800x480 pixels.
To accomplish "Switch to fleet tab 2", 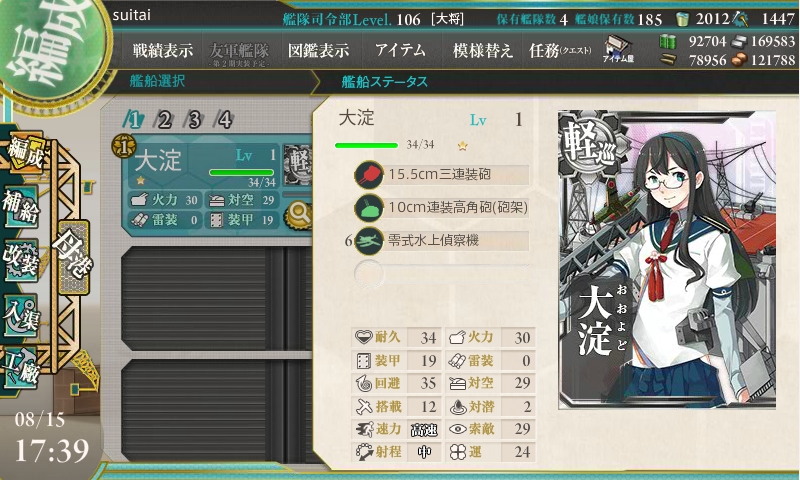I will [164, 120].
